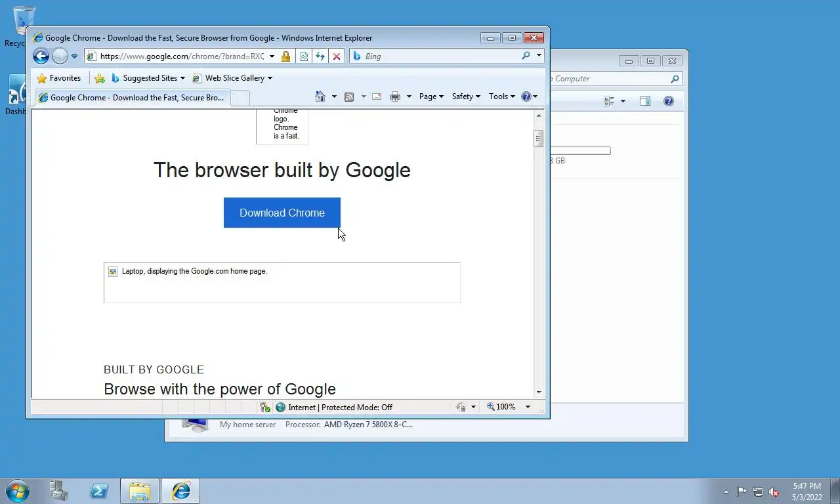Toggle the Compatibility View icon
This screenshot has height=504, width=840.
point(304,56)
